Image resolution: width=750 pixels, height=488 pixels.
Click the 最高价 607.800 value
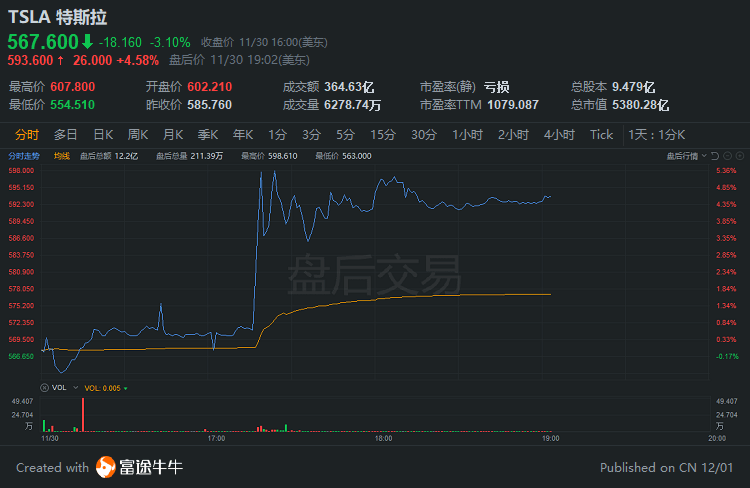click(x=73, y=87)
